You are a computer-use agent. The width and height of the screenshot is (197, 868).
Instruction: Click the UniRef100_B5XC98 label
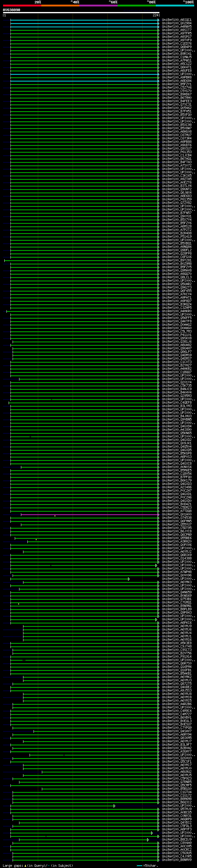[176, 125]
